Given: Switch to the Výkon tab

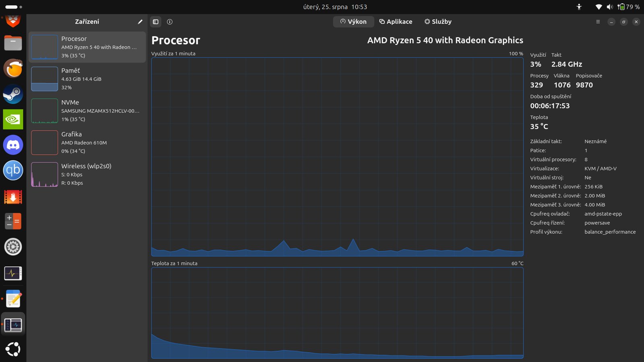Looking at the screenshot, I should (353, 22).
